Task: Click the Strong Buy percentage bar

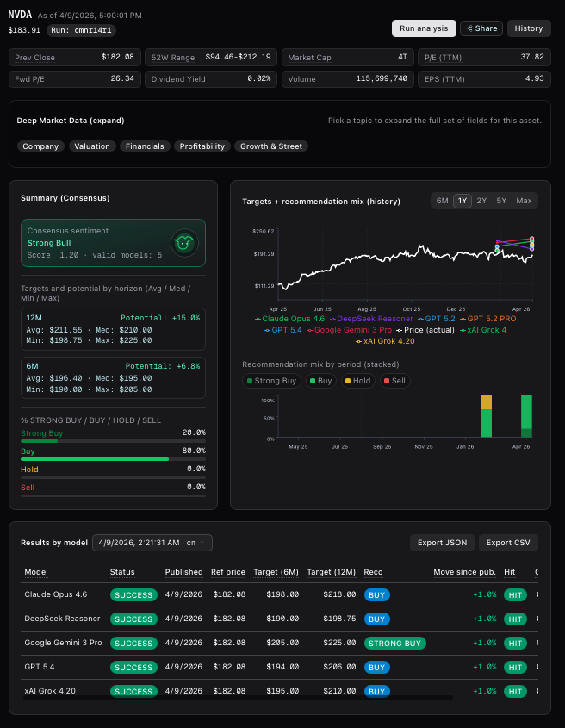Action: 114,441
